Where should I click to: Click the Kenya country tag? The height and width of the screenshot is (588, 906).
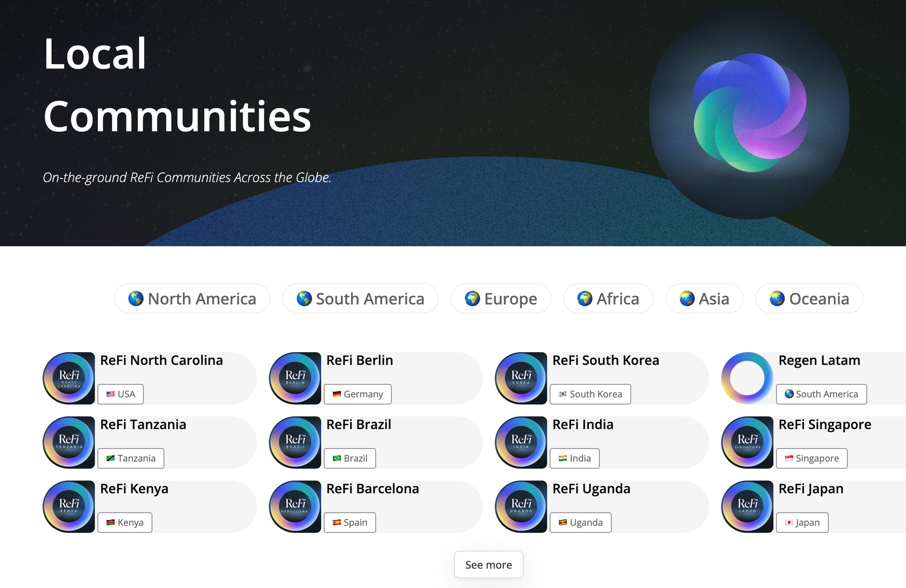point(125,523)
